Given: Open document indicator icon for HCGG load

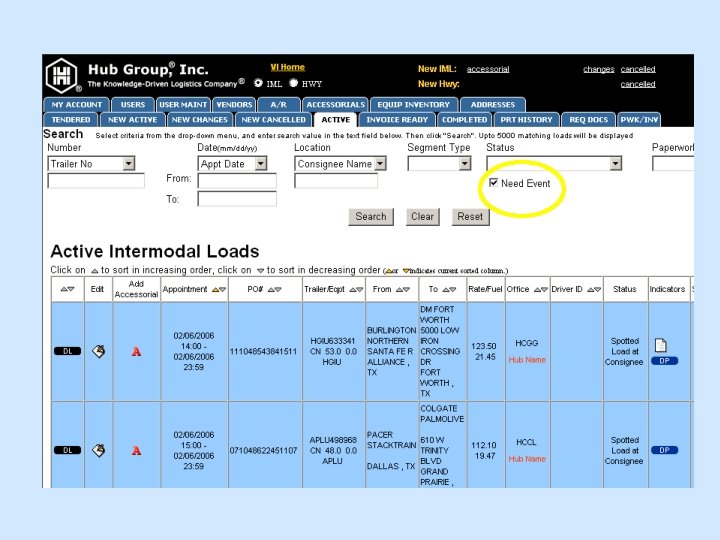Looking at the screenshot, I should click(x=660, y=345).
